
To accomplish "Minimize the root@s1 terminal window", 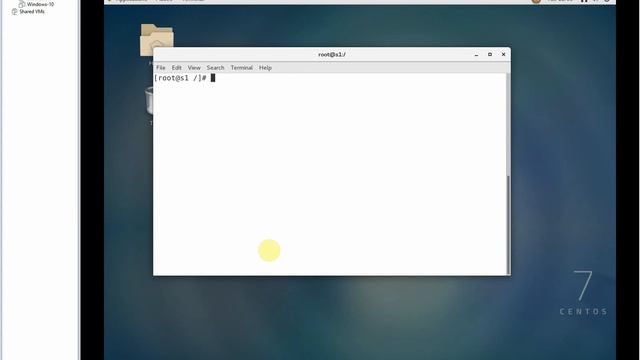I will pos(476,54).
